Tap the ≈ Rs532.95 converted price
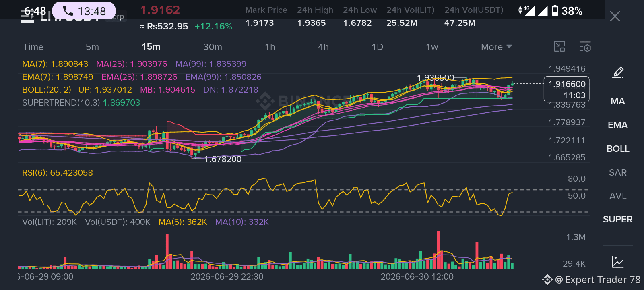 [164, 27]
